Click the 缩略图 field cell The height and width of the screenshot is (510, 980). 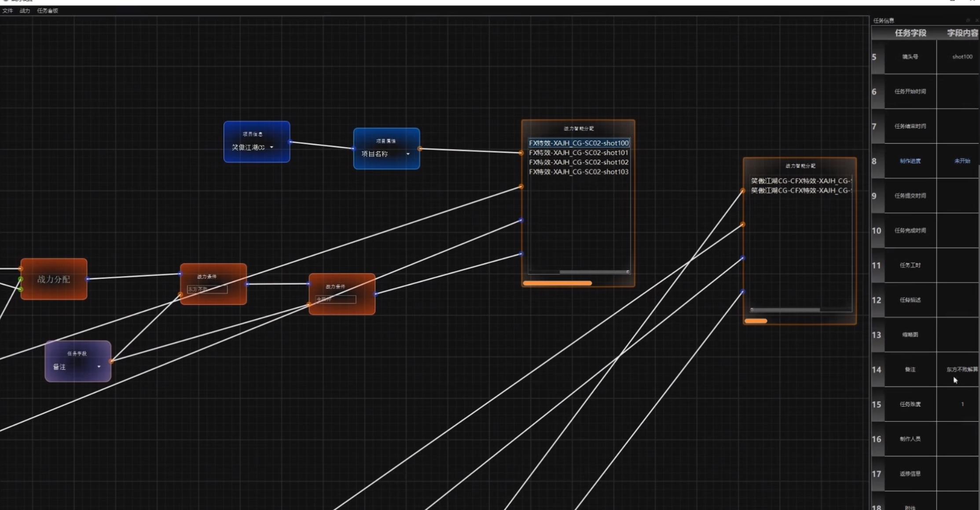click(x=910, y=335)
